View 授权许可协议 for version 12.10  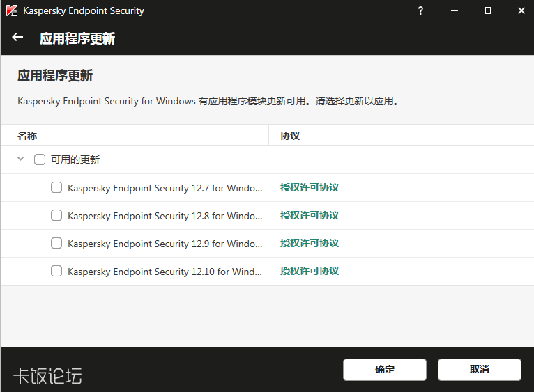(309, 272)
